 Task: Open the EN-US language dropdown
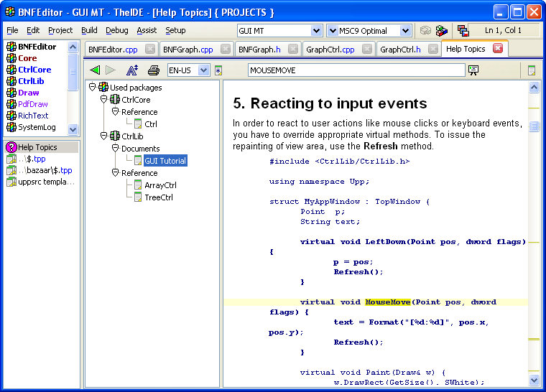(203, 70)
